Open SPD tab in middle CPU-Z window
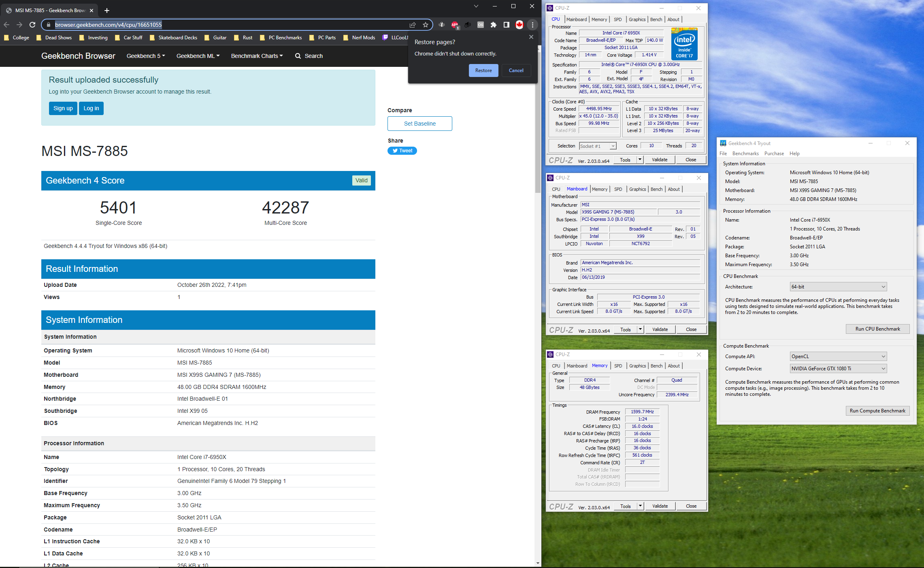Screen dimensions: 924x568 click(618, 189)
